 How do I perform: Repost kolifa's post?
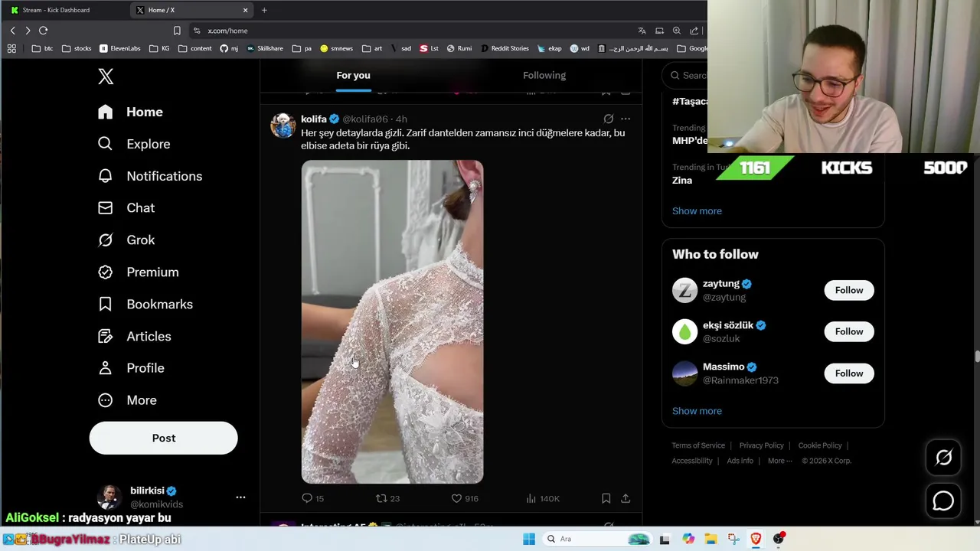pos(381,498)
